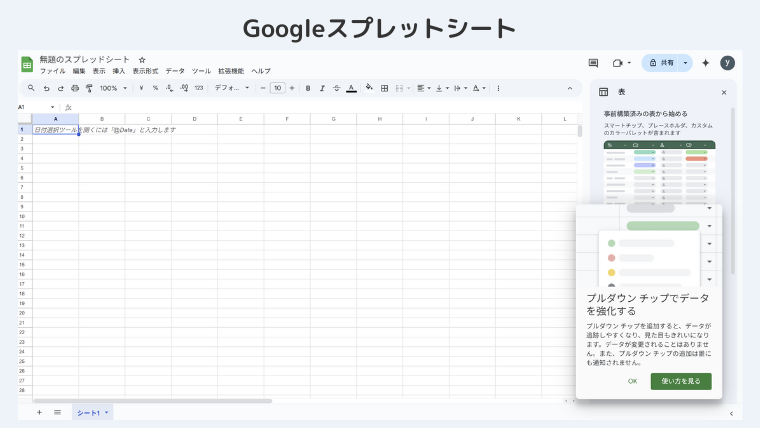
Task: Open horizontal align dropdown
Action: (424, 88)
